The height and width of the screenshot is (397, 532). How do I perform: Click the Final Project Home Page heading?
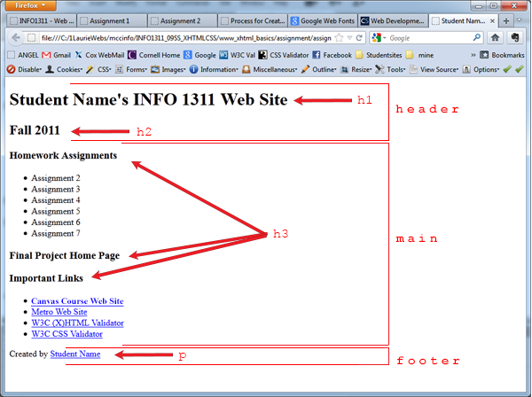click(65, 255)
